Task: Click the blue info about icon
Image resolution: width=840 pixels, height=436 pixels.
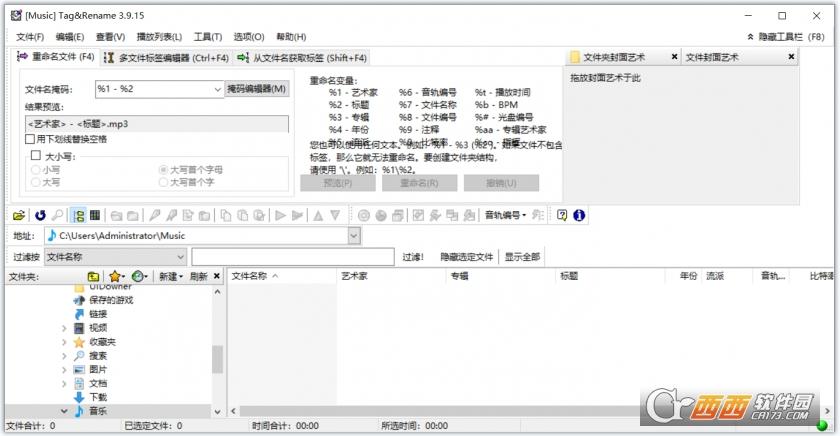Action: point(579,215)
